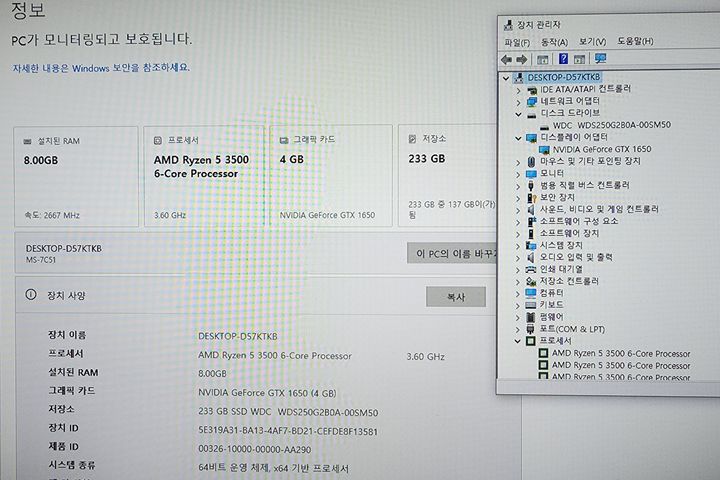Click the 펌웨어 category icon

530,317
